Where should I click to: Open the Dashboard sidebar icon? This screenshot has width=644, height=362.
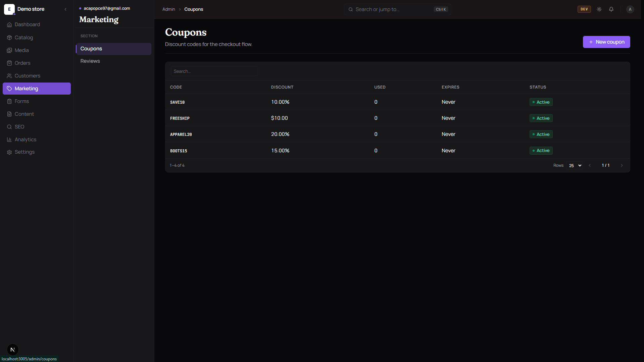pos(9,24)
